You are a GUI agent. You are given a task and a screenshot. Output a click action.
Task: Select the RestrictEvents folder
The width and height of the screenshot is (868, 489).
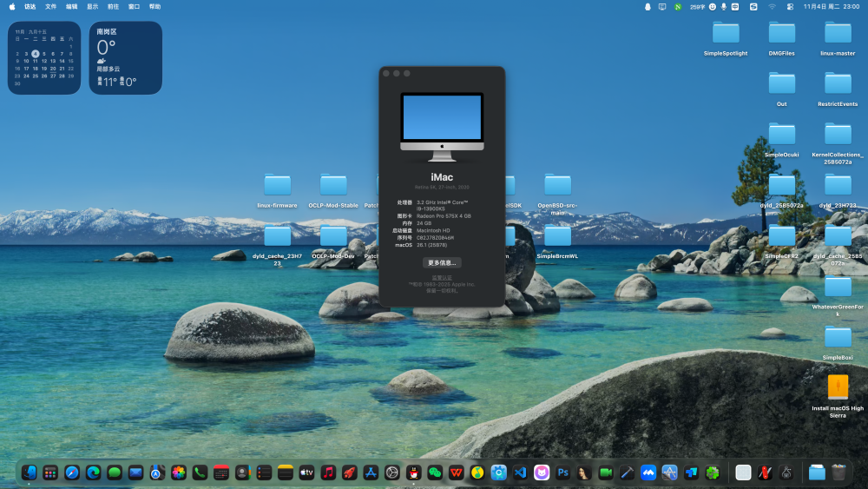pyautogui.click(x=838, y=89)
